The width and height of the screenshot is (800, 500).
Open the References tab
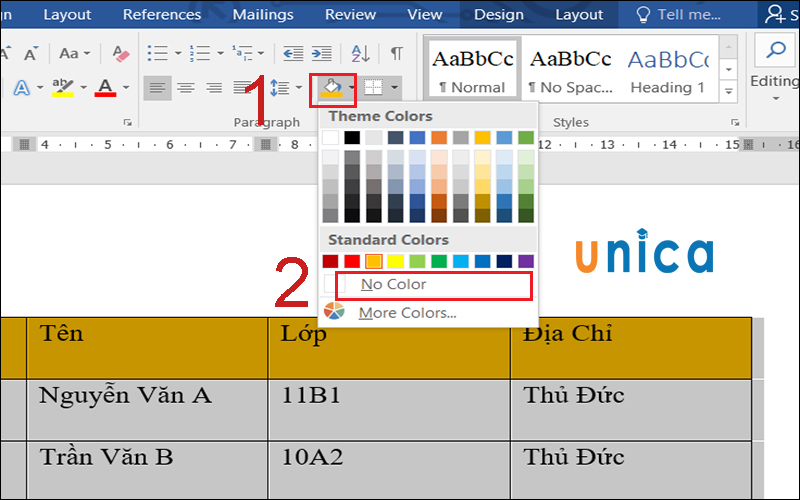[x=162, y=14]
